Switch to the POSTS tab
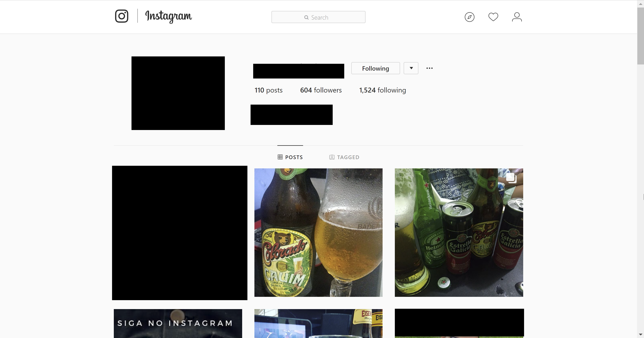 click(x=290, y=157)
